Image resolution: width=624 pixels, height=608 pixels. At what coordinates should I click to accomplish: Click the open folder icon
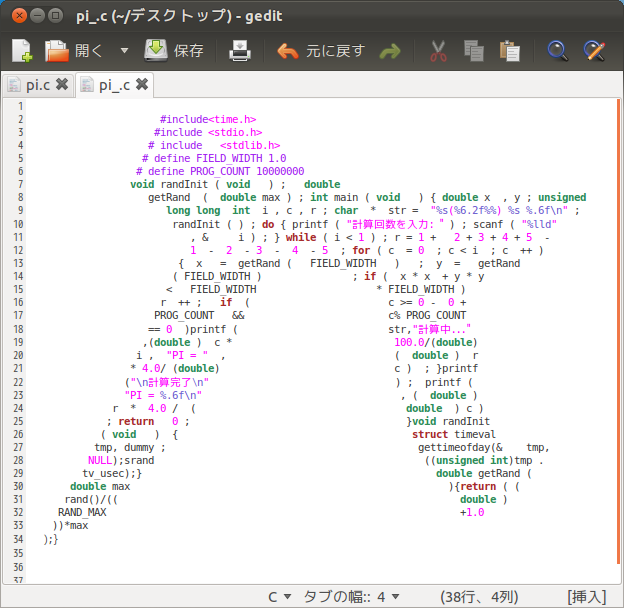[x=57, y=51]
